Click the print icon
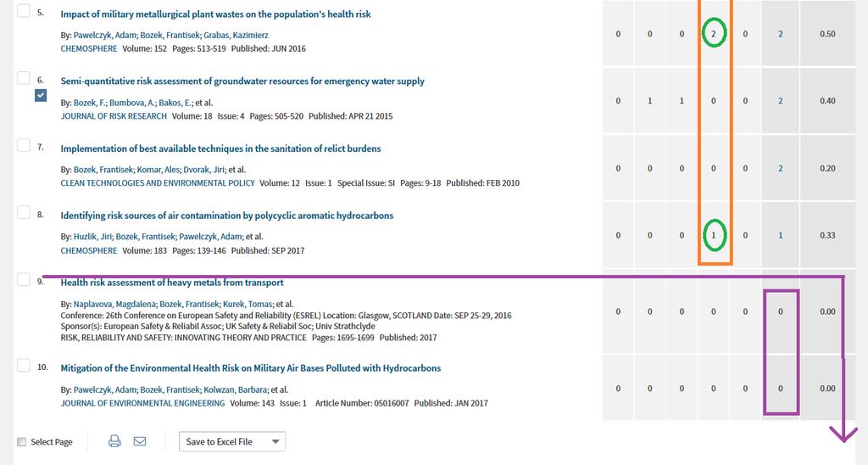Image resolution: width=868 pixels, height=465 pixels. tap(114, 441)
